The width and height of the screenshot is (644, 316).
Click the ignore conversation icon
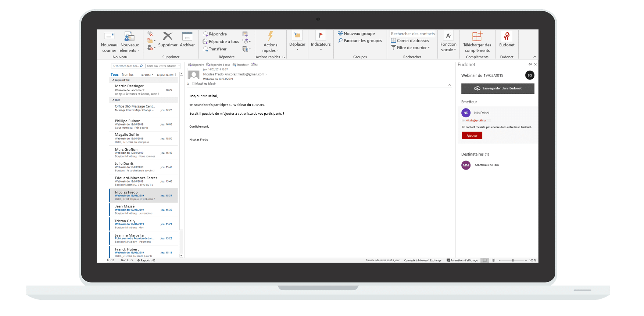tap(150, 33)
